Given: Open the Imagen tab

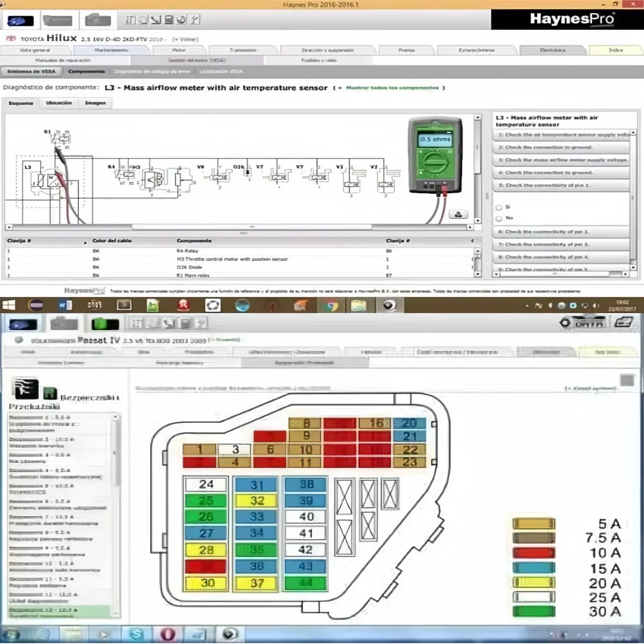Looking at the screenshot, I should [x=95, y=103].
